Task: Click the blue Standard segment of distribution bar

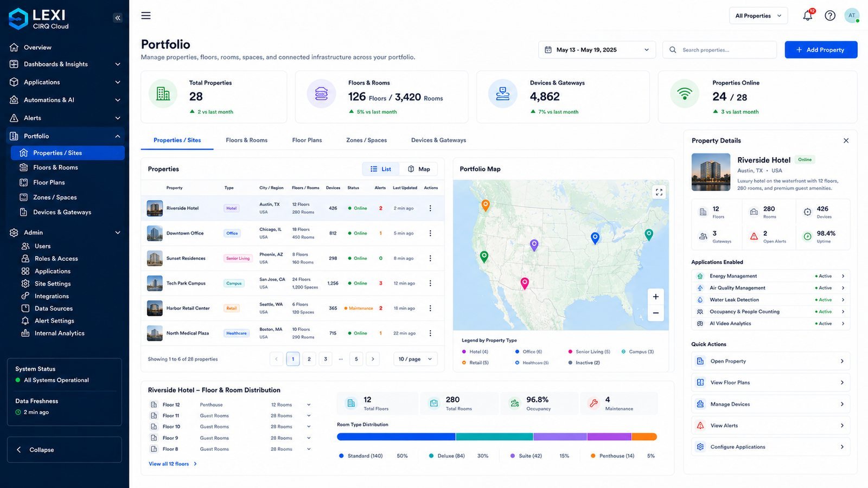Action: 396,436
